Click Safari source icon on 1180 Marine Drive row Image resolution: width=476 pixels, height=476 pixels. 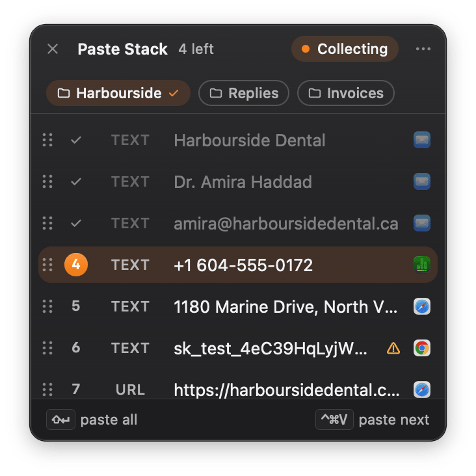pos(422,306)
